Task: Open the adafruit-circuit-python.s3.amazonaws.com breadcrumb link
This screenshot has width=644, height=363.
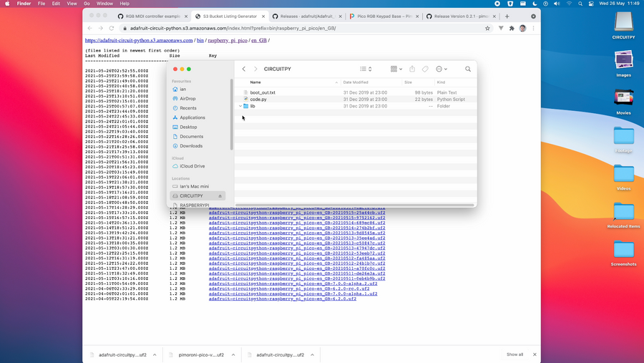Action: [139, 40]
